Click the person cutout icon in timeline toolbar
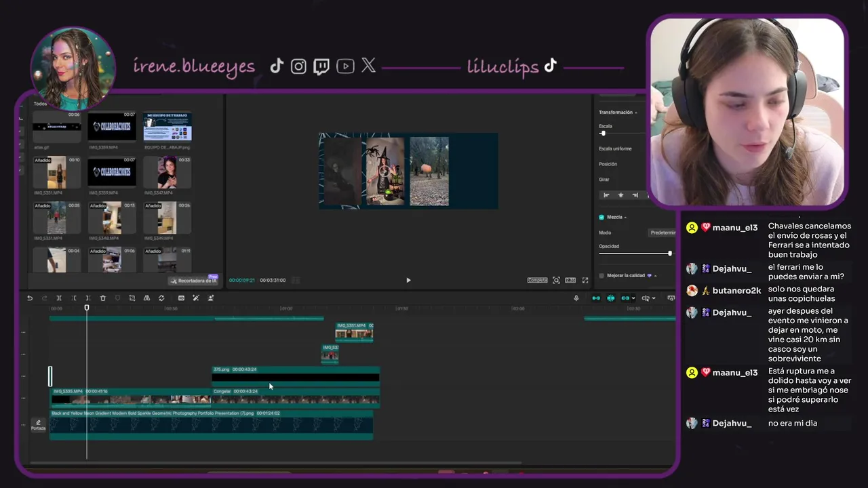868x488 pixels. tap(211, 298)
